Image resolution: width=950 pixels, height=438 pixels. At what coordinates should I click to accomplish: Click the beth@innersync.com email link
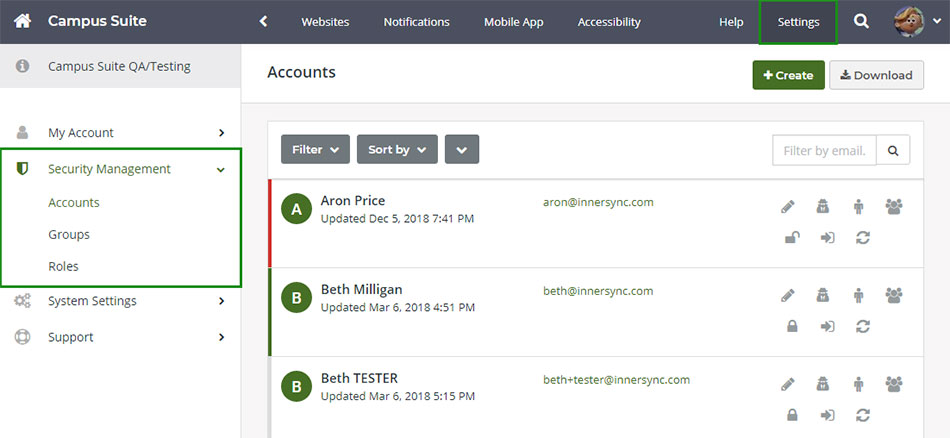[x=599, y=291]
